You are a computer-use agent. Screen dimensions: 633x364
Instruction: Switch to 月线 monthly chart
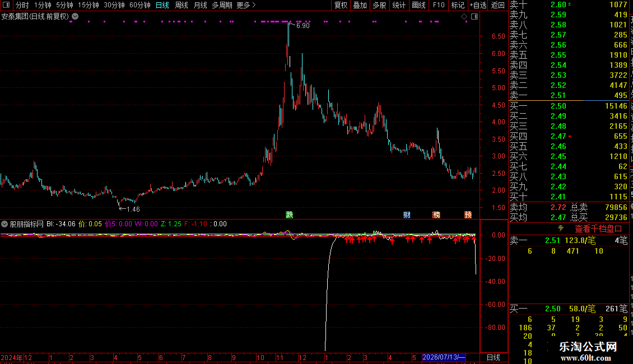pos(200,5)
